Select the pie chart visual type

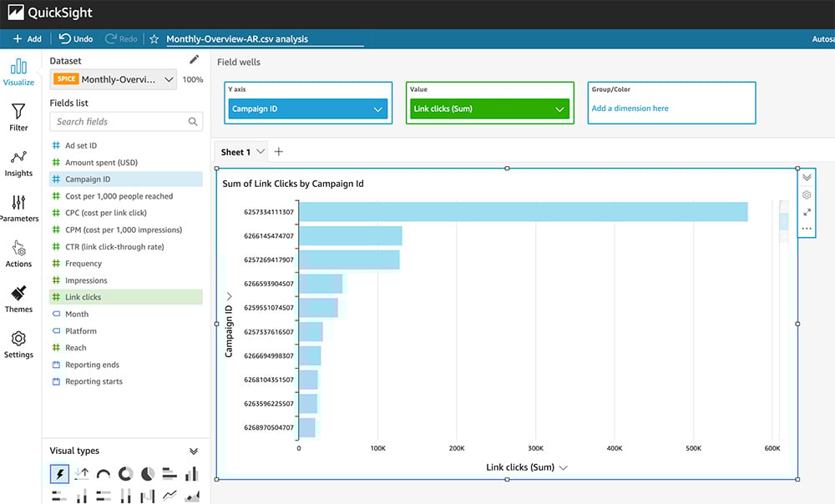click(148, 474)
